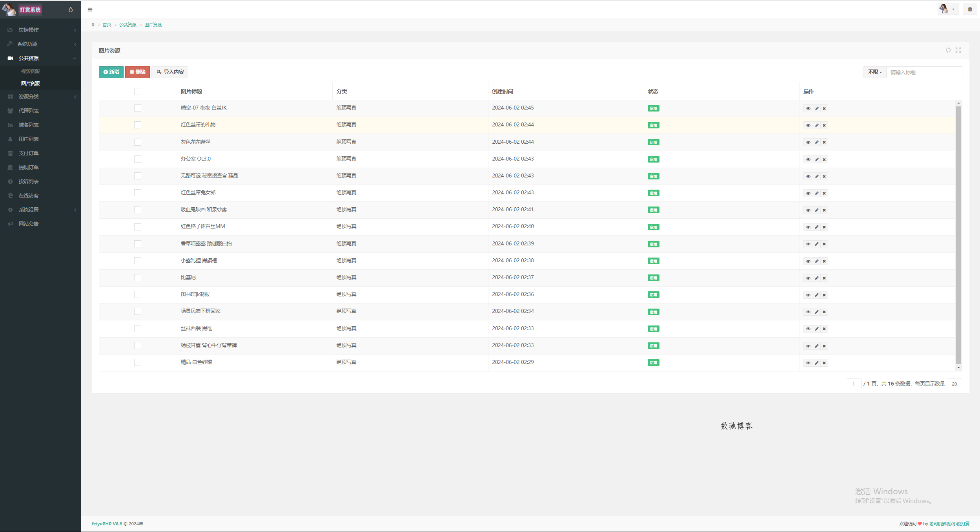Select checkbox for 办公室 OL3.0

(138, 159)
